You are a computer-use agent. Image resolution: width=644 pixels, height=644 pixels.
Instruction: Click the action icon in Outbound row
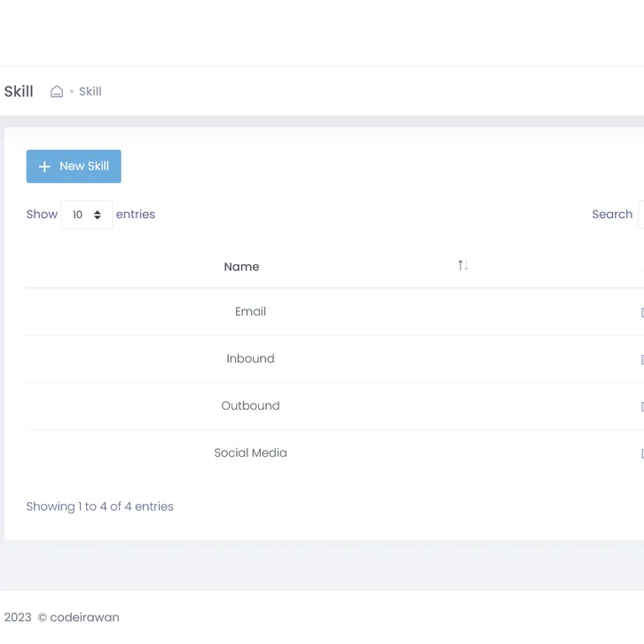pyautogui.click(x=641, y=406)
